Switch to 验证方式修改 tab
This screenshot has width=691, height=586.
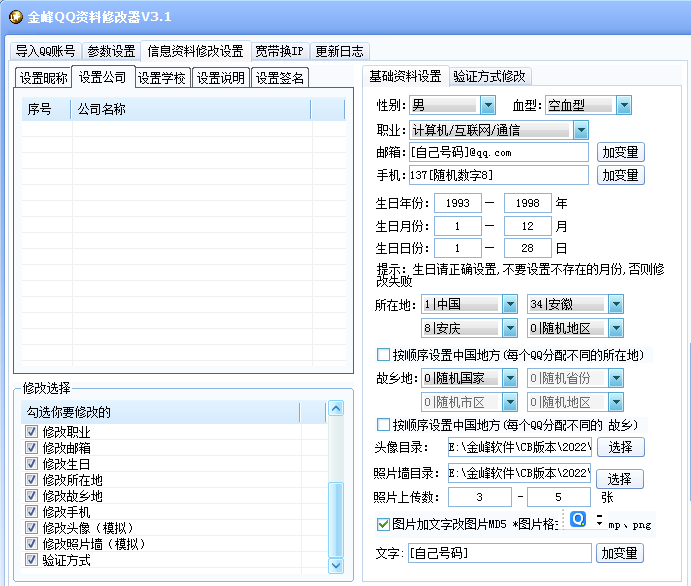490,76
